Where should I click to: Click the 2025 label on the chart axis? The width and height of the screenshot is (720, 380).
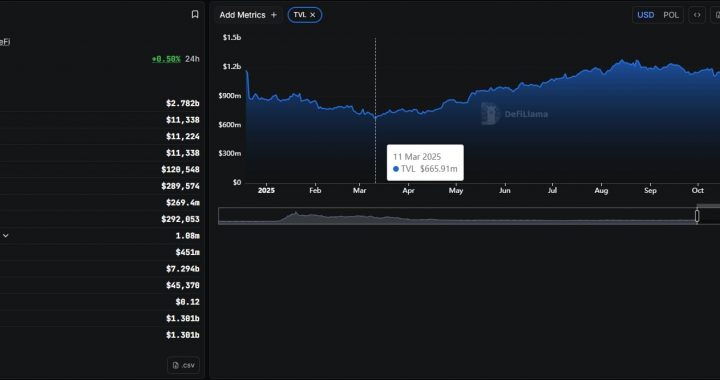(266, 190)
